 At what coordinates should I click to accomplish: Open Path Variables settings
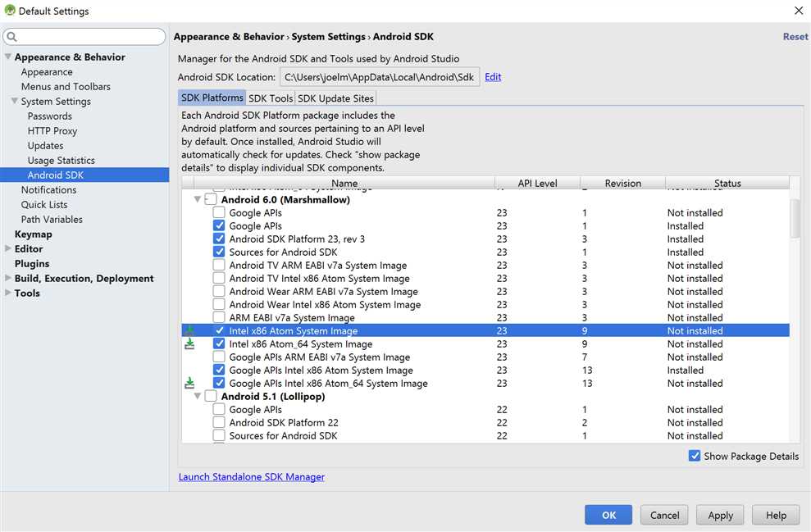[x=52, y=219]
